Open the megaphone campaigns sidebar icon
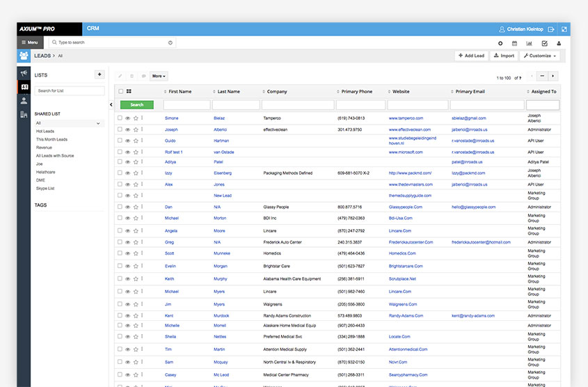588x387 pixels. (x=24, y=73)
